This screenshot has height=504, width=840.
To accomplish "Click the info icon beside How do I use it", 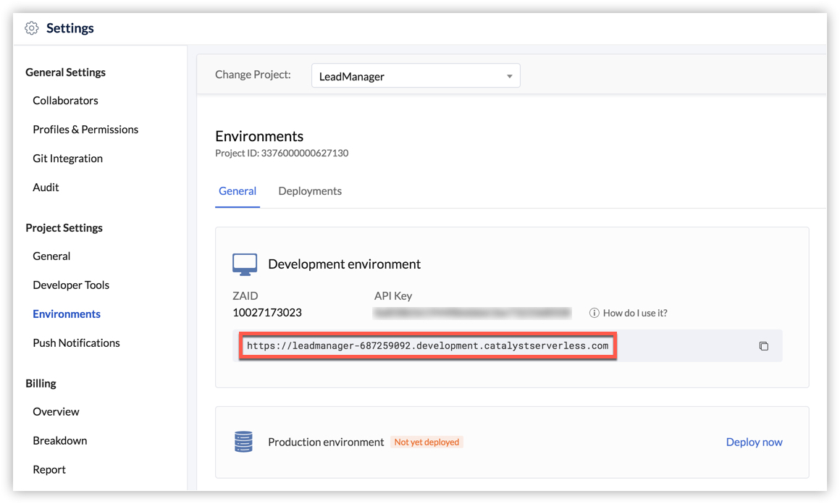I will pyautogui.click(x=594, y=313).
